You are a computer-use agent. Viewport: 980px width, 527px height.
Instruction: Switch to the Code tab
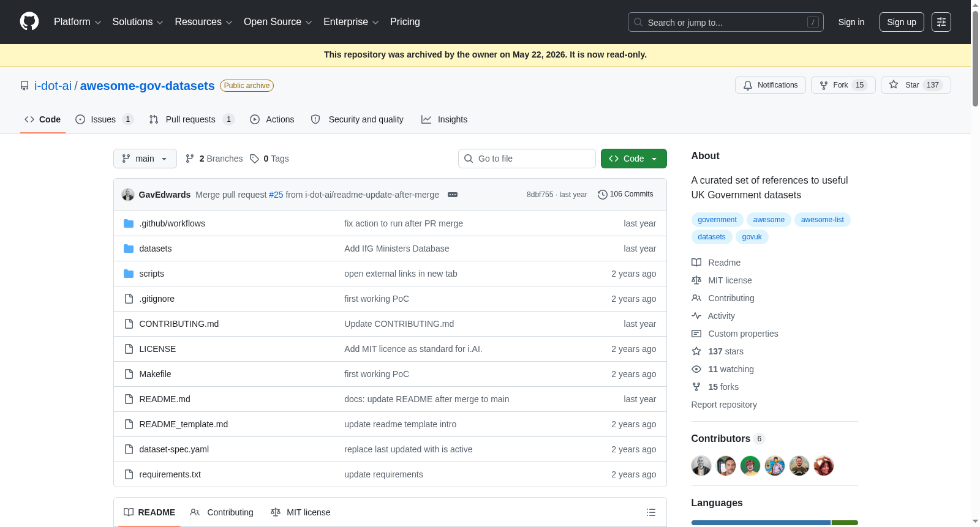43,119
